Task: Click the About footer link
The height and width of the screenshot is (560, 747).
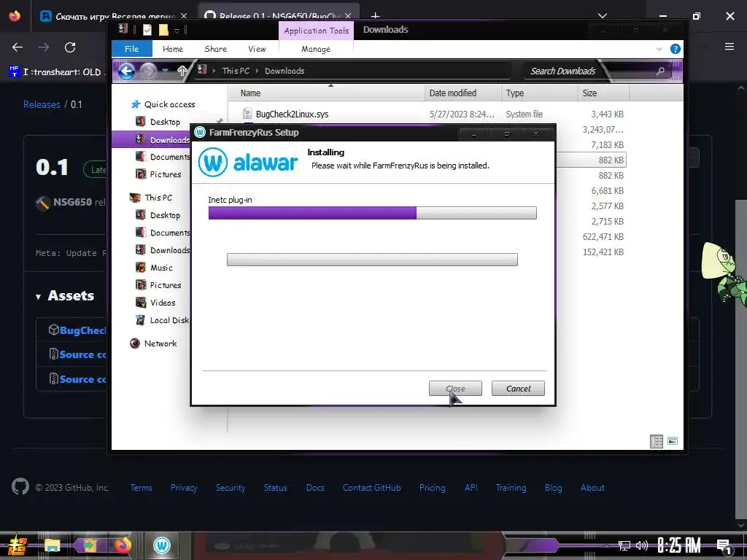Action: 592,488
